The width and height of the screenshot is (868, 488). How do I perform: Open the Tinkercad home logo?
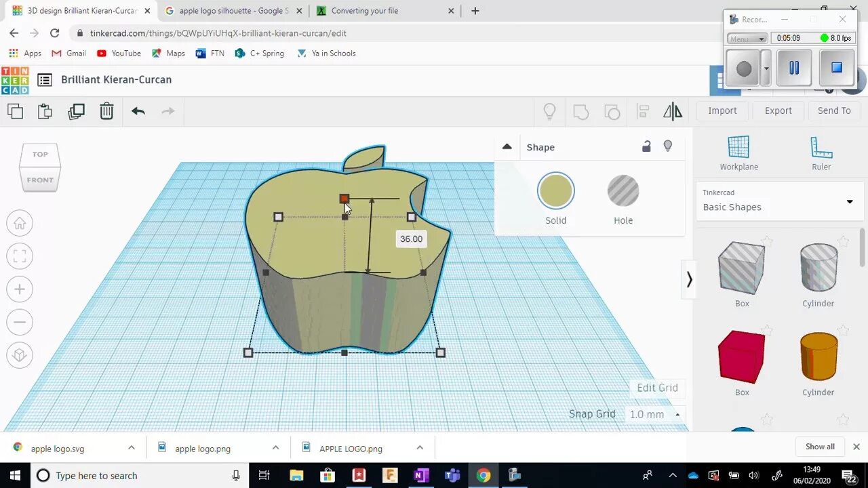pos(15,80)
